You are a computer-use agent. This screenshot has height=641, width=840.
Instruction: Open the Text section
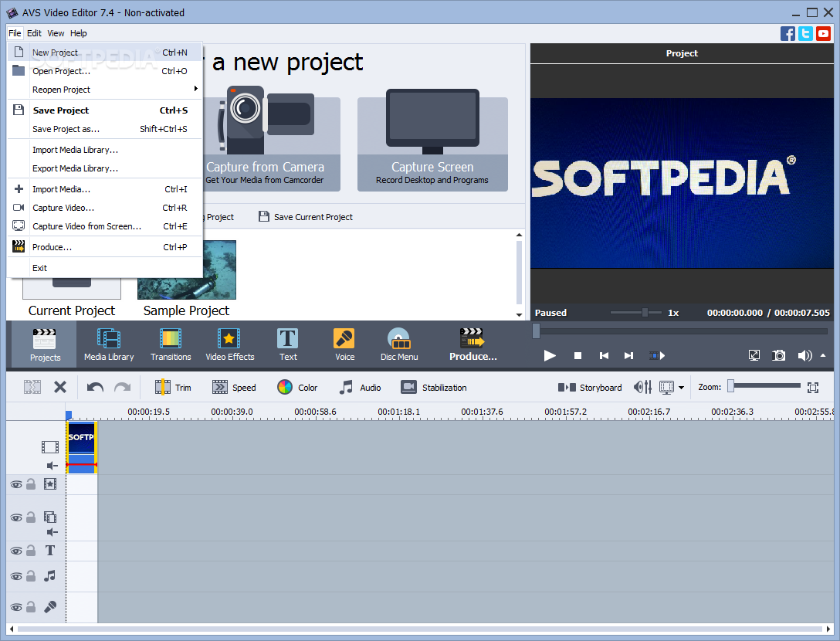[288, 344]
